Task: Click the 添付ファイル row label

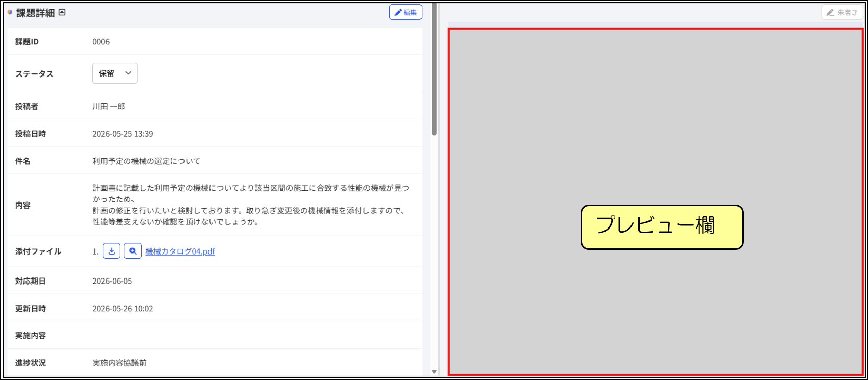Action: [x=38, y=251]
